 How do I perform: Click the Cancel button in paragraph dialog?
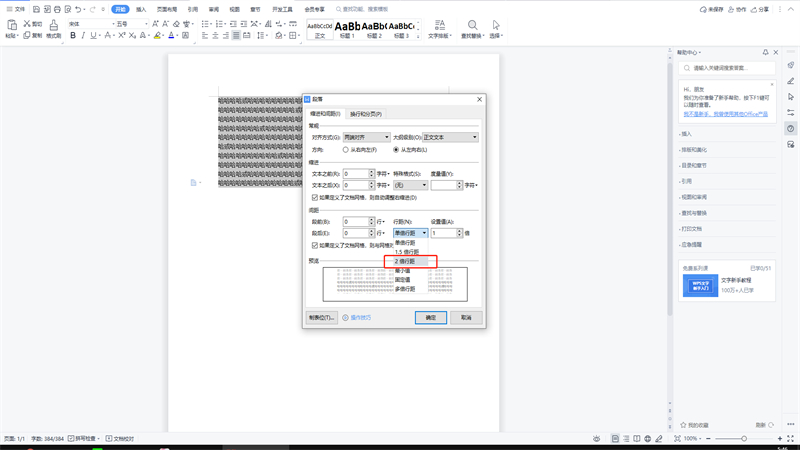[466, 317]
